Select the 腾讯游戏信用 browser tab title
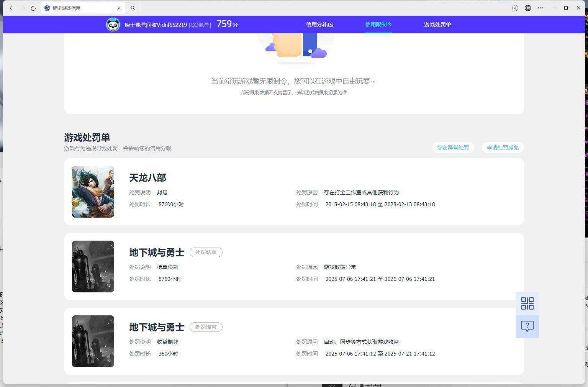 pyautogui.click(x=67, y=8)
